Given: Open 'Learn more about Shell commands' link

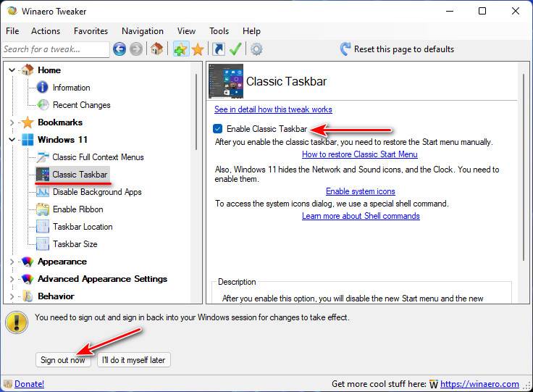Looking at the screenshot, I should (x=361, y=216).
